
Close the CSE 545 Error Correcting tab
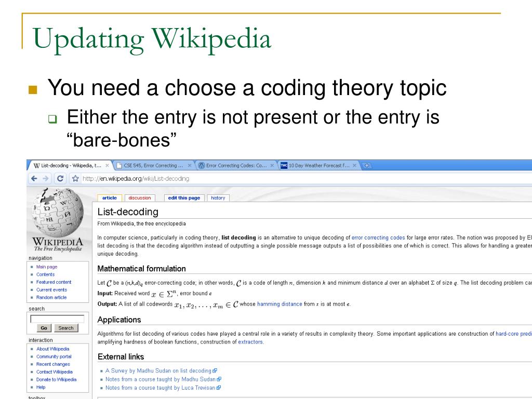click(190, 166)
